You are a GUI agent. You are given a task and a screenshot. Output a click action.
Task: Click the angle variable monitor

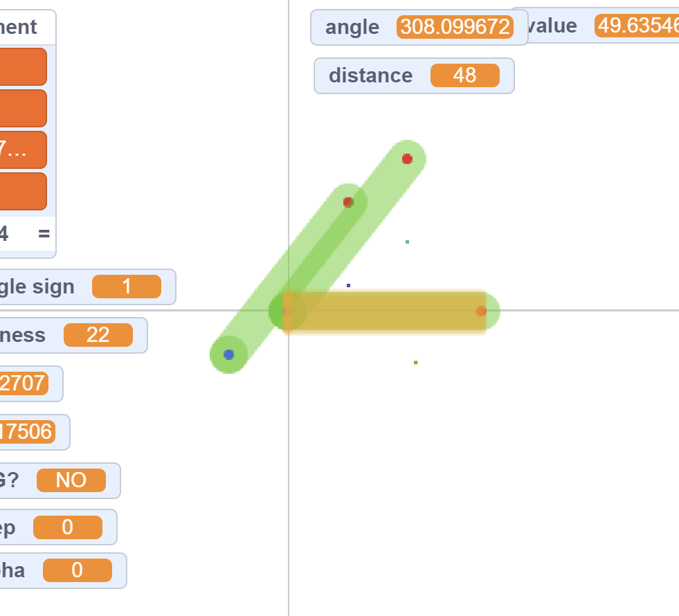(x=419, y=28)
